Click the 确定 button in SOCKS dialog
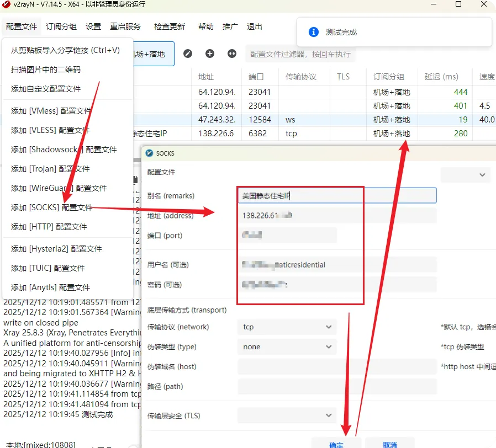The height and width of the screenshot is (448, 496). pos(336,444)
